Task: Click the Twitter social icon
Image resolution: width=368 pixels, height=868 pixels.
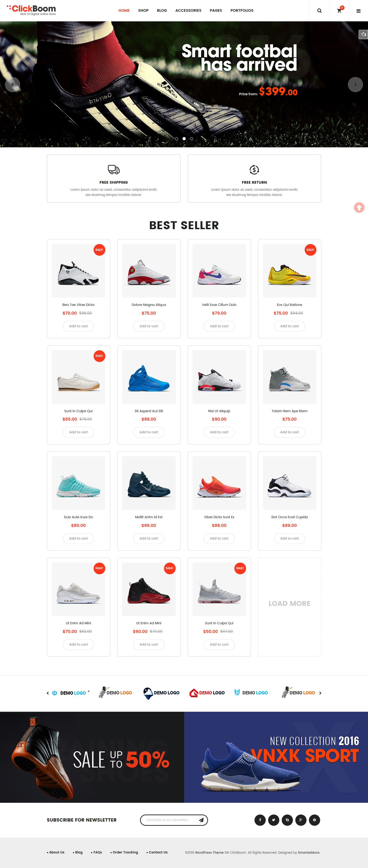Action: (273, 820)
